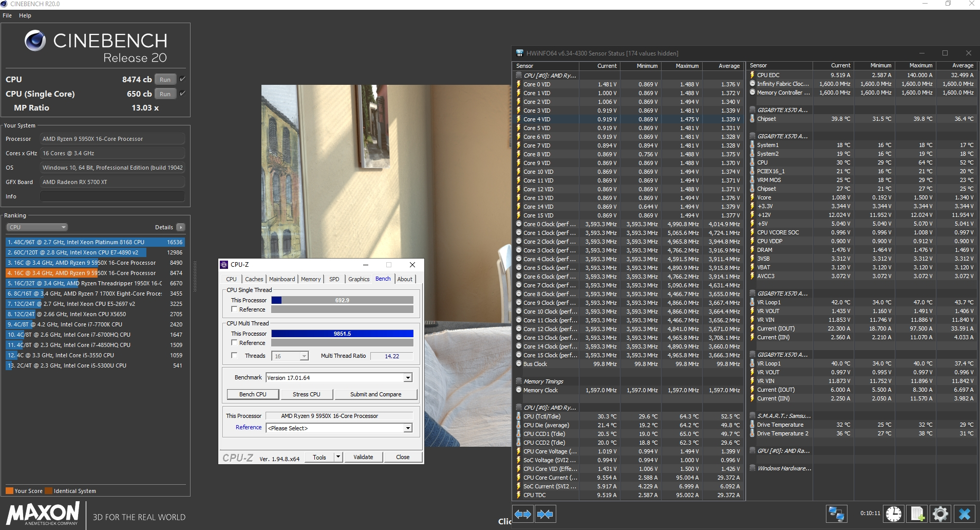Viewport: 980px width, 530px height.
Task: Click the Vcore lightning bolt icon
Action: pos(752,197)
